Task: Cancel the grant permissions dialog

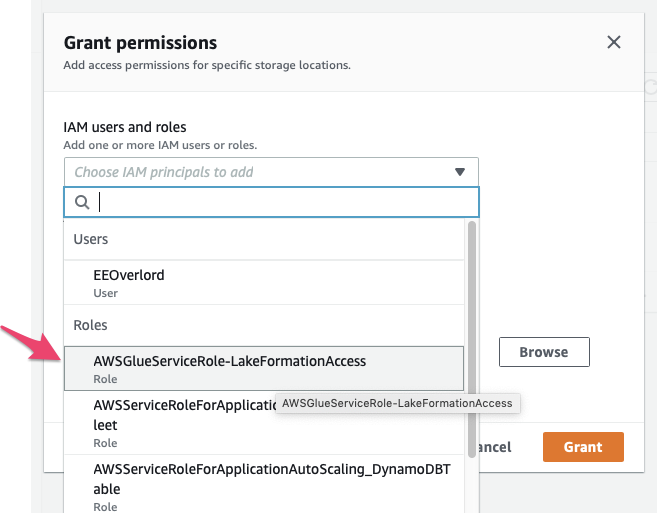Action: click(497, 447)
